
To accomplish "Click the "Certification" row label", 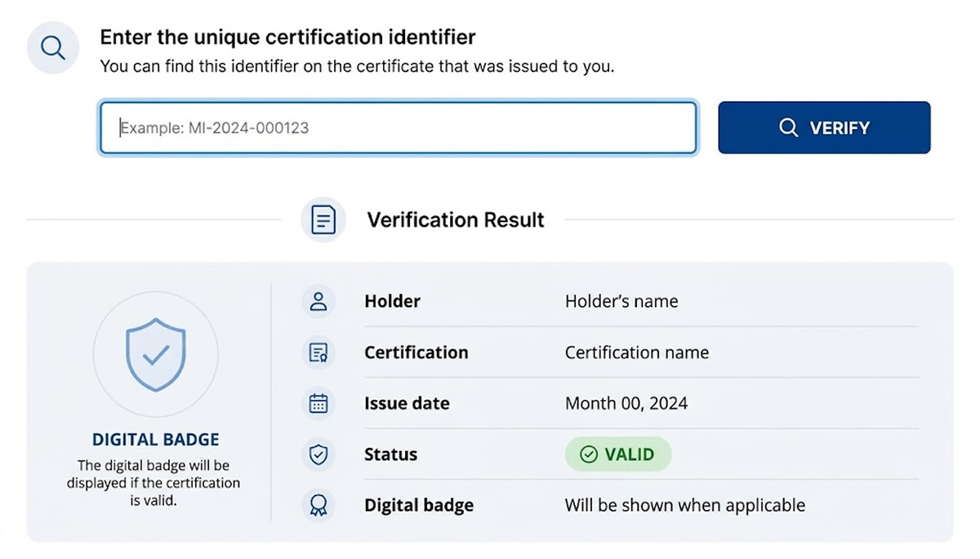I will pos(416,353).
